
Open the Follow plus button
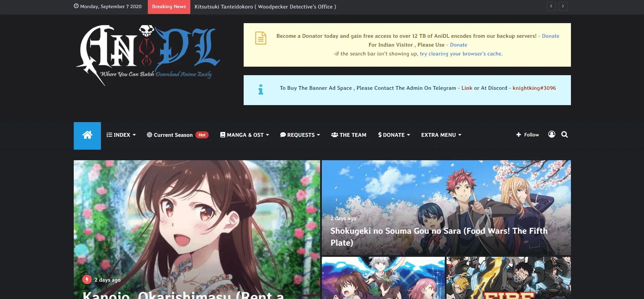527,135
